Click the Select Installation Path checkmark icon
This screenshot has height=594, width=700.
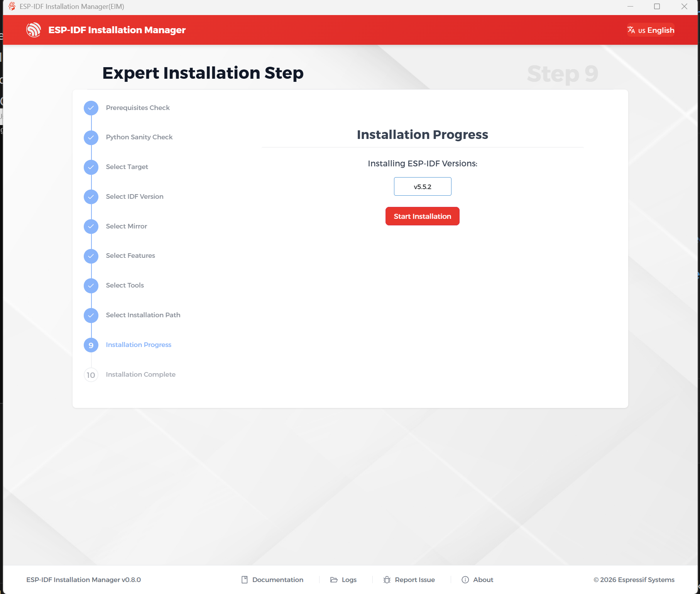pos(91,315)
